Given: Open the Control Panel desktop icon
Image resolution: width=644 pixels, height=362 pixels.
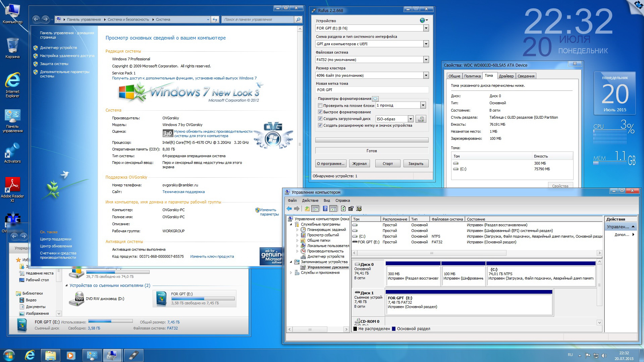Looking at the screenshot, I should pos(12,121).
